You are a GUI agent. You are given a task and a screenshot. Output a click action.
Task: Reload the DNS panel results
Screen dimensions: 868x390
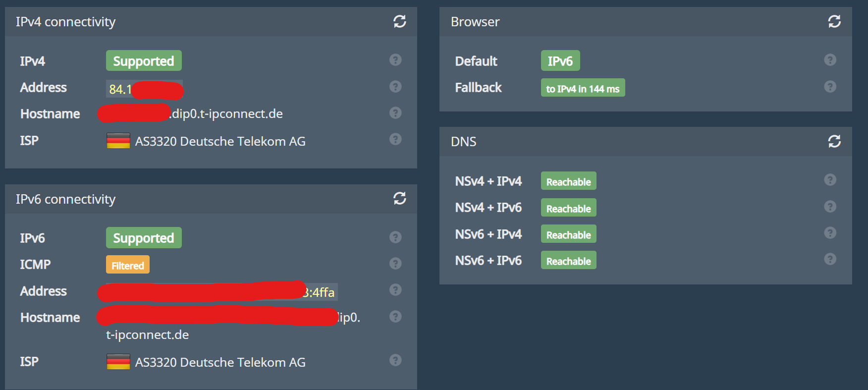pos(834,142)
